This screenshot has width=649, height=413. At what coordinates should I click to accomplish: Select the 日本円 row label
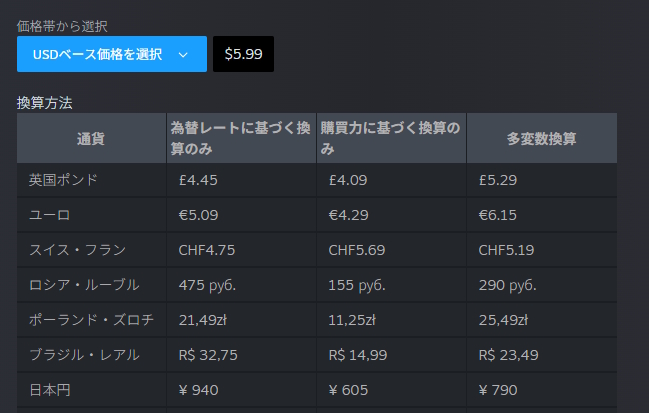[49, 390]
